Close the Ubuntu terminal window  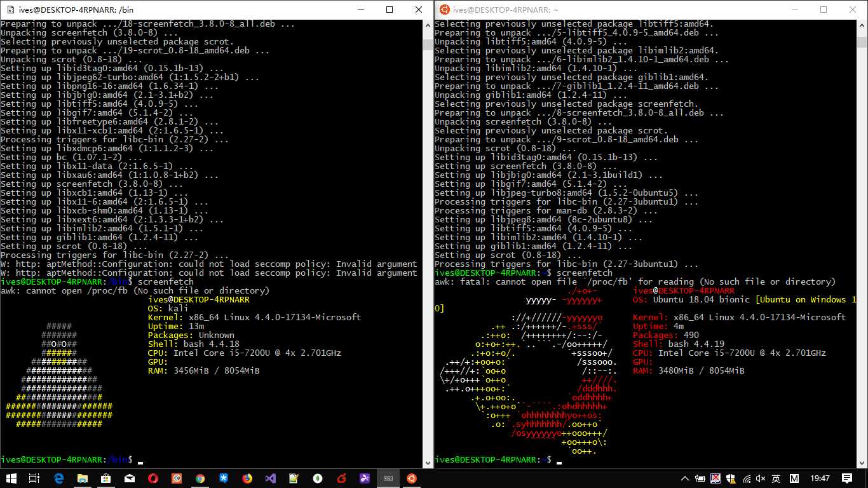click(853, 10)
